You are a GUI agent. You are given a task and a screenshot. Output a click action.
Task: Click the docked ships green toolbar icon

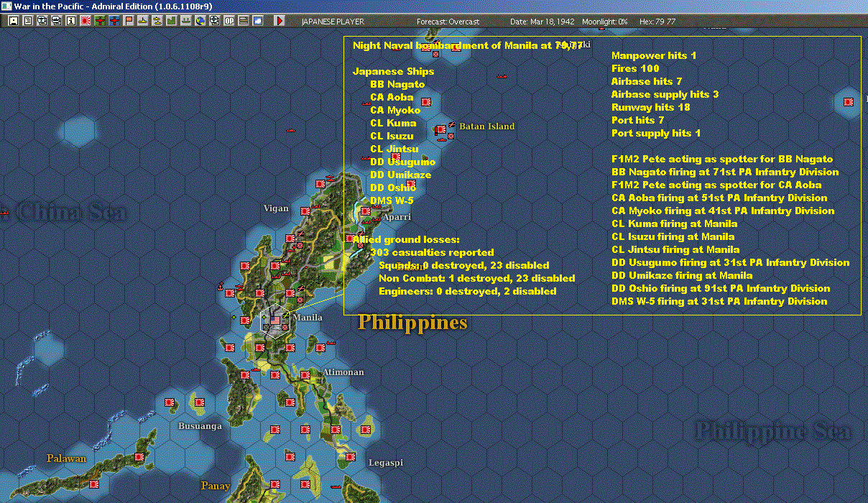click(x=185, y=21)
